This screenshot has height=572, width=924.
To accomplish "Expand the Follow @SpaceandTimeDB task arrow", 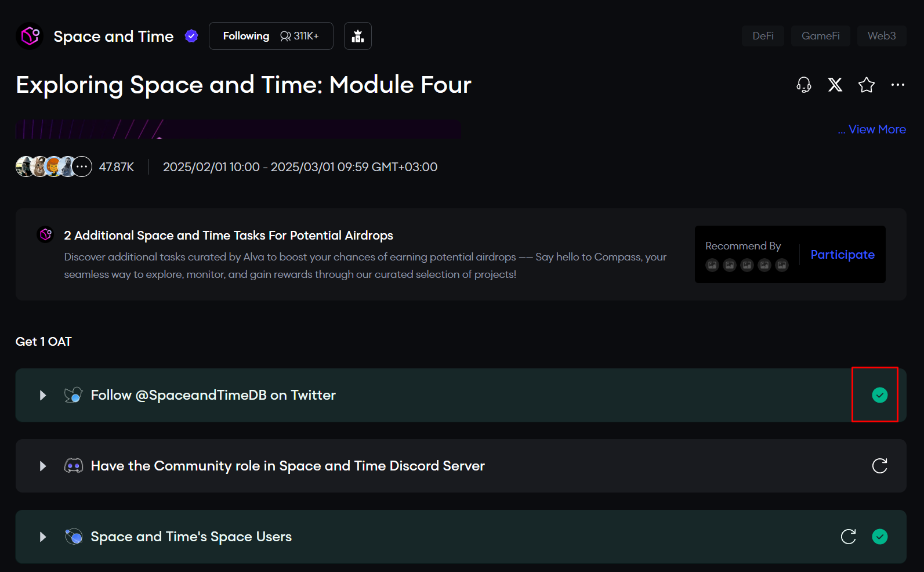I will (x=43, y=395).
